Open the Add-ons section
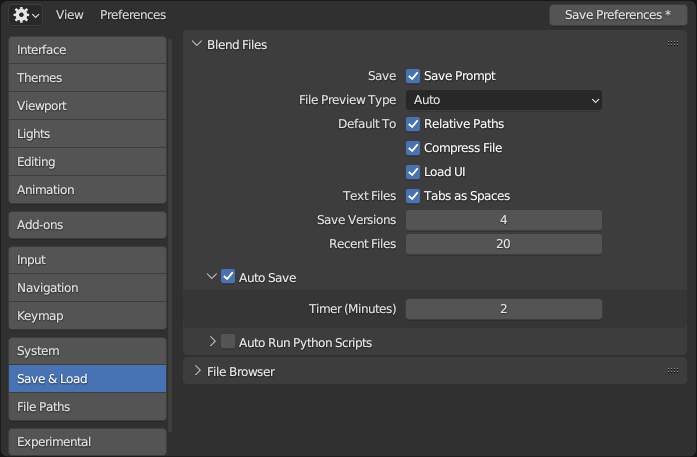The width and height of the screenshot is (697, 457). (x=88, y=225)
